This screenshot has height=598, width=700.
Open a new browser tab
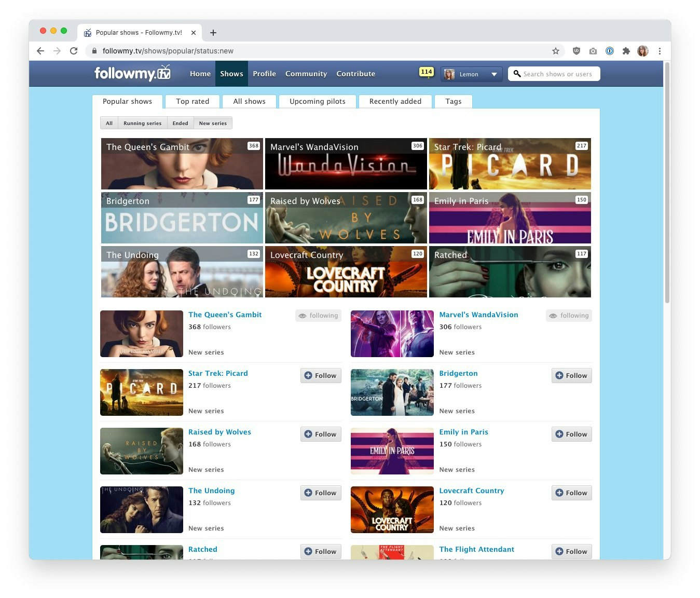pyautogui.click(x=213, y=33)
